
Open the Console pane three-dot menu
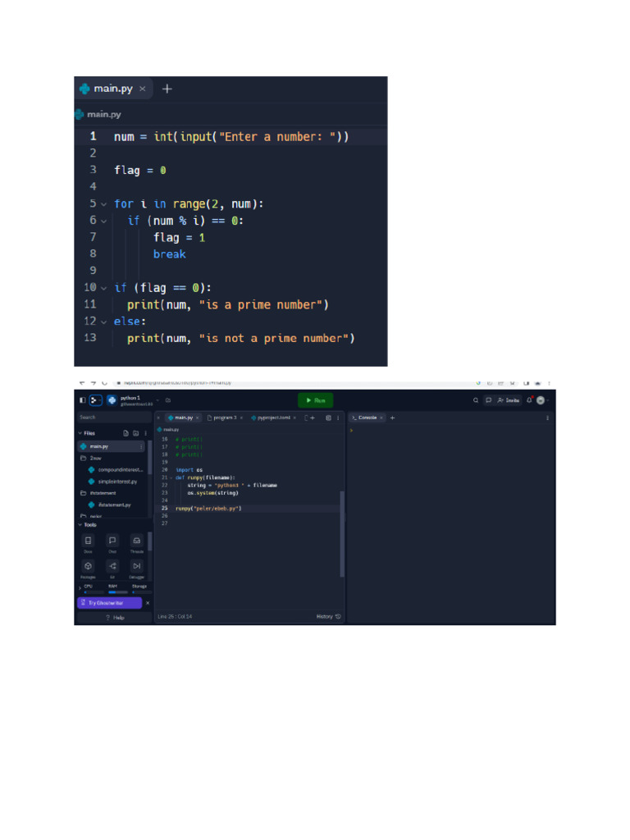tap(547, 418)
